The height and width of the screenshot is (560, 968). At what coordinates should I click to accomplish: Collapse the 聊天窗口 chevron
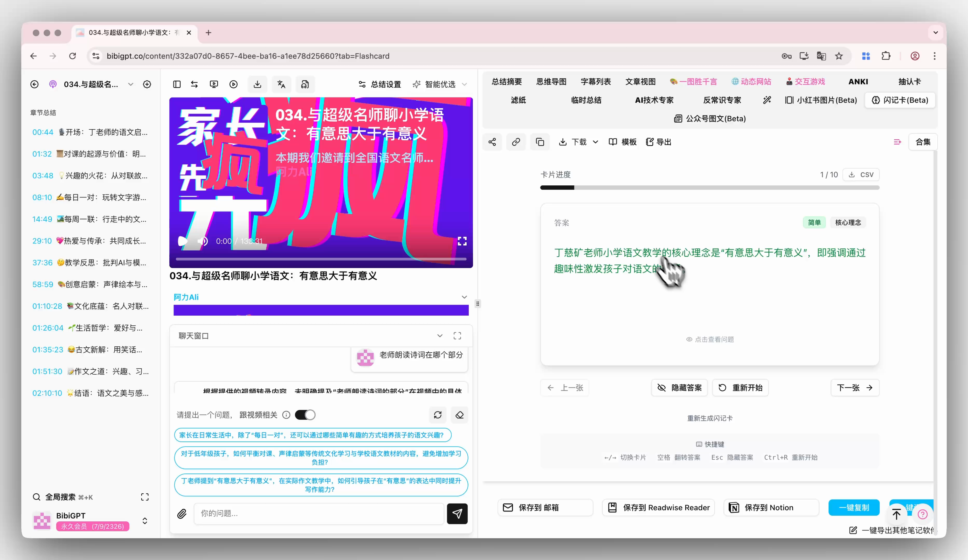(440, 336)
